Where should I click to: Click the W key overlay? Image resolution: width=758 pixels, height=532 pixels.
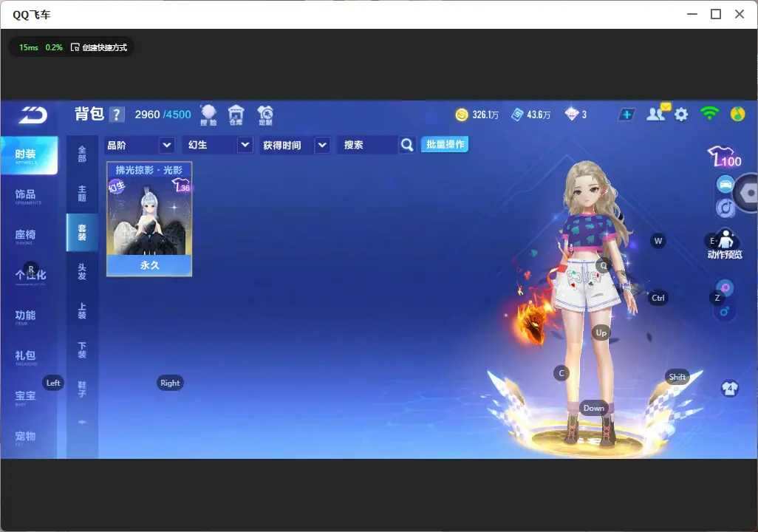pos(658,241)
